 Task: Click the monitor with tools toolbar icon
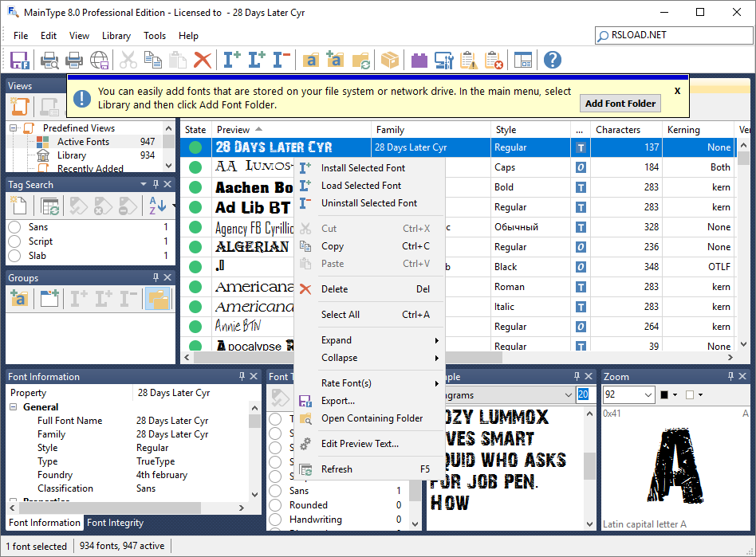coord(443,61)
